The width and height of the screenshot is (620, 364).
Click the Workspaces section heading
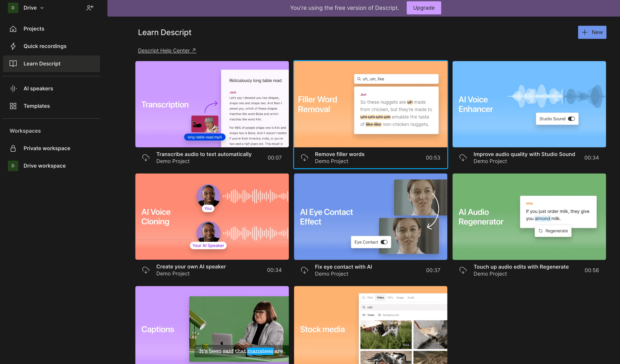25,131
